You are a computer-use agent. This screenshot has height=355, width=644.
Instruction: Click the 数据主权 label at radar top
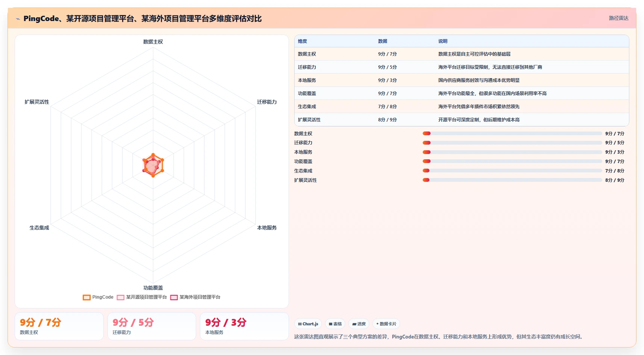[153, 42]
